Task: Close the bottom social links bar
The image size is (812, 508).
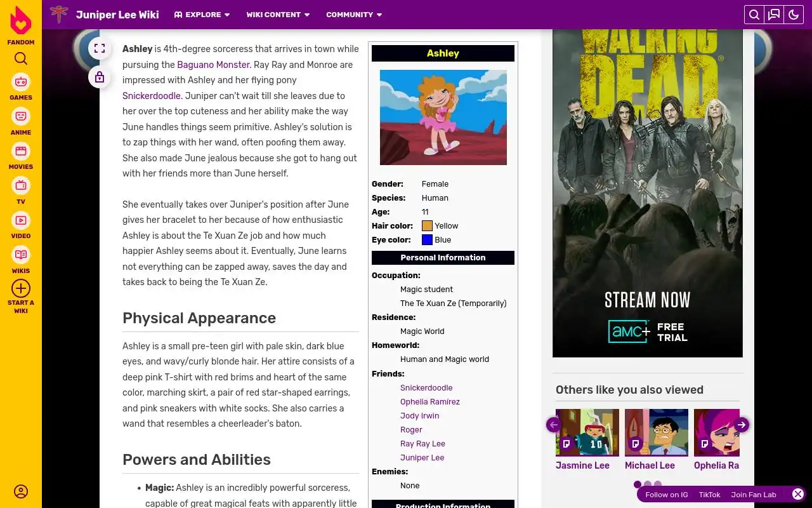Action: tap(798, 494)
